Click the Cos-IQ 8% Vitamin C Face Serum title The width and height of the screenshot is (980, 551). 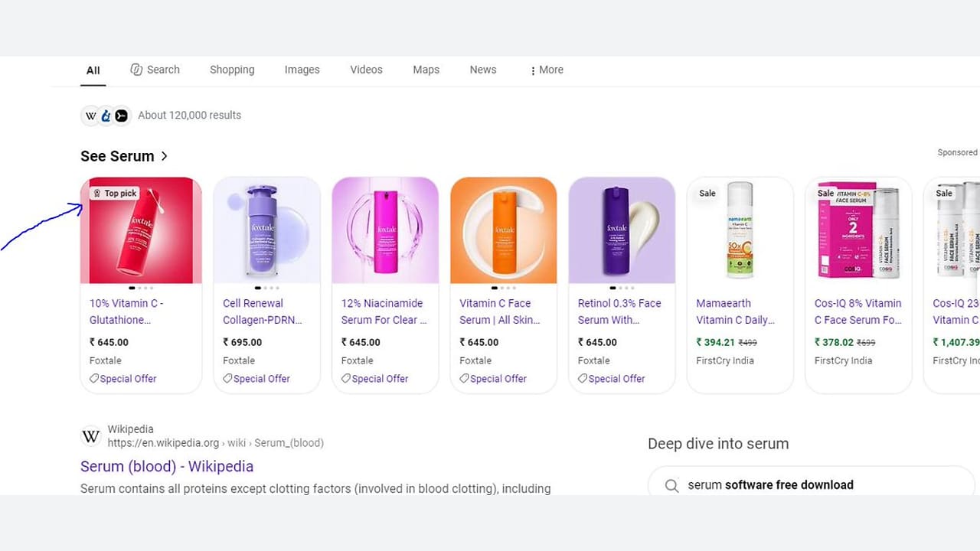[858, 311]
